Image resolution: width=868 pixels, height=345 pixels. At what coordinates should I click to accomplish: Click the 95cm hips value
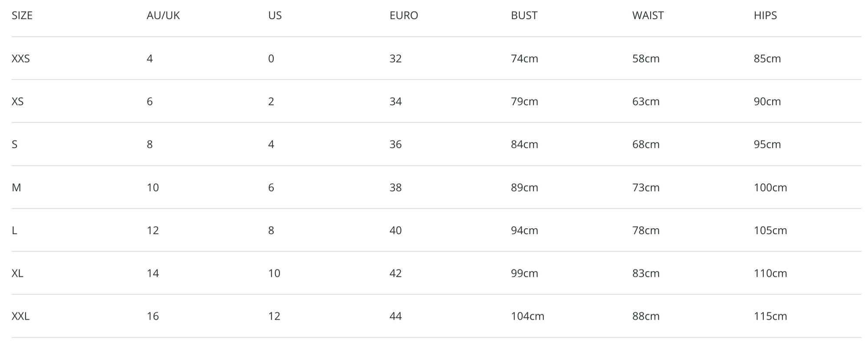[767, 145]
